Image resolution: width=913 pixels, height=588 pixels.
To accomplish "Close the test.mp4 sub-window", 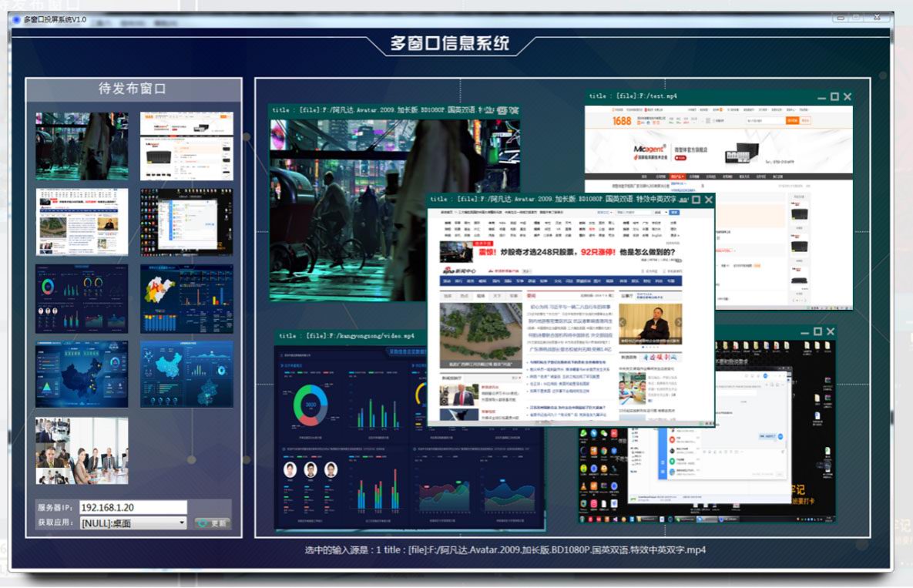I will (848, 97).
